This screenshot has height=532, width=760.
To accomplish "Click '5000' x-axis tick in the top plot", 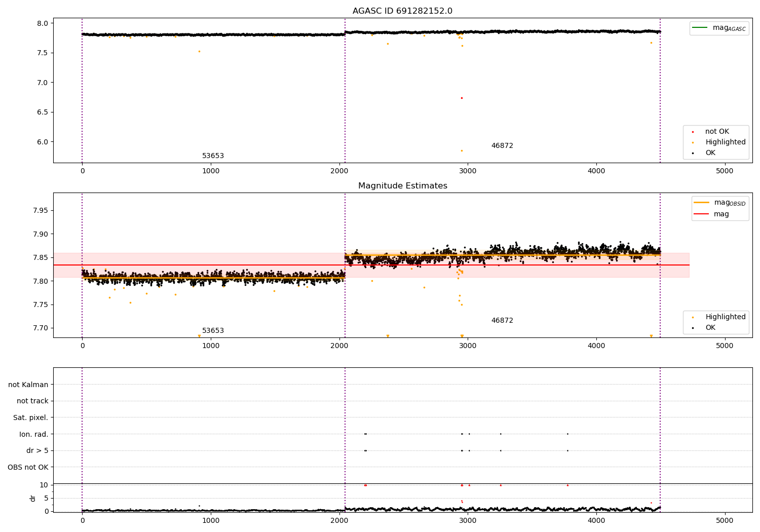I will (x=725, y=171).
